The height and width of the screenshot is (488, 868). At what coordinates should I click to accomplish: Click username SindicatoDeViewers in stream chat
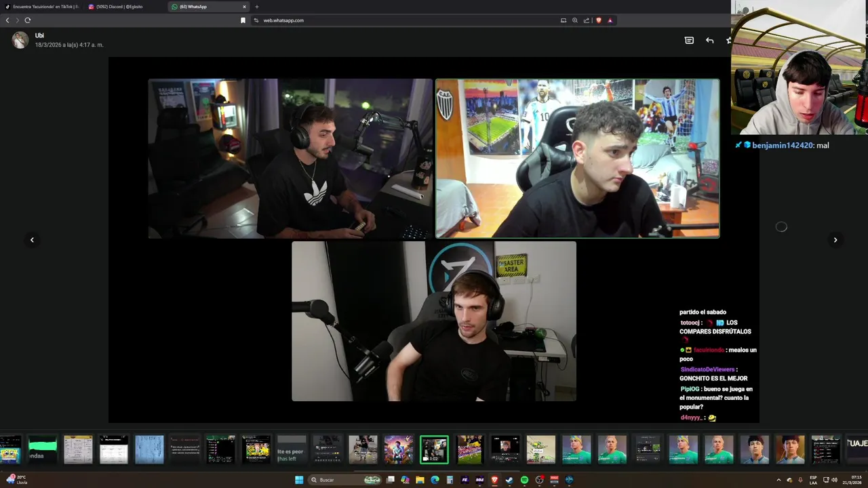(707, 369)
